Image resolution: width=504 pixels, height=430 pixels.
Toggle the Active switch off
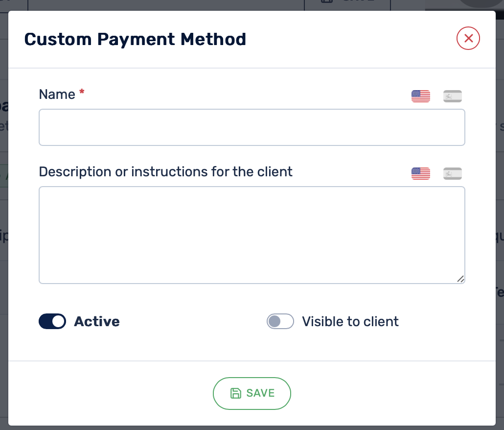tap(52, 321)
